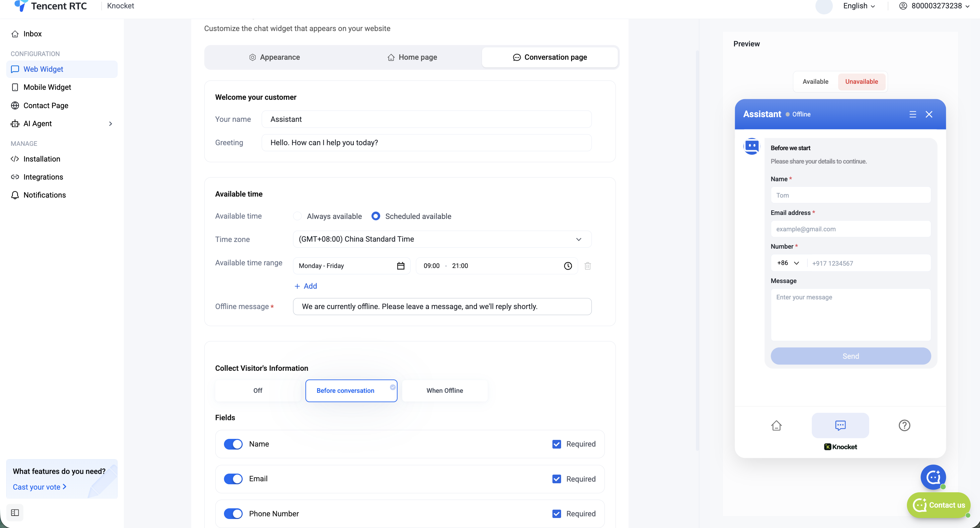Screen dimensions: 980x528
Task: Switch to the Appearance tab
Action: [274, 57]
